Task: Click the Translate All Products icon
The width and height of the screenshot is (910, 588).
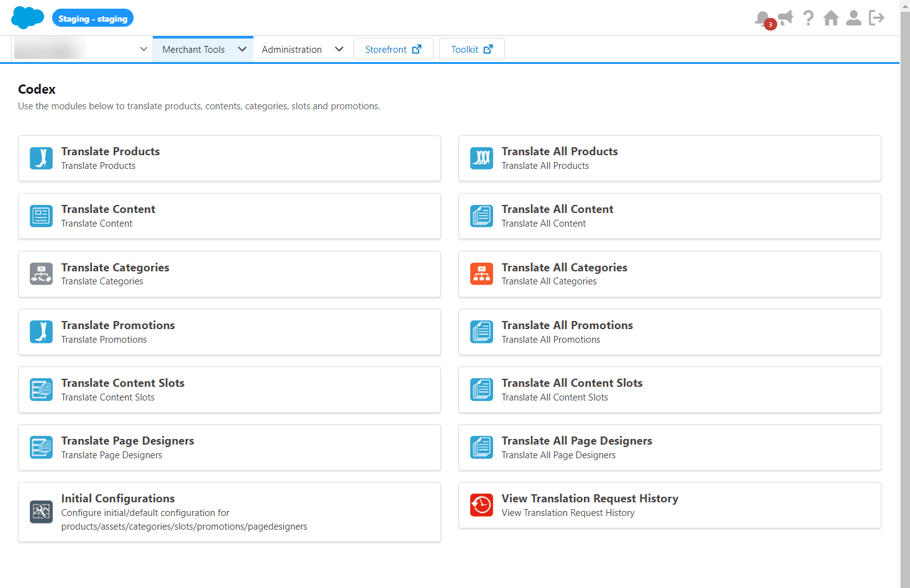Action: click(x=481, y=158)
